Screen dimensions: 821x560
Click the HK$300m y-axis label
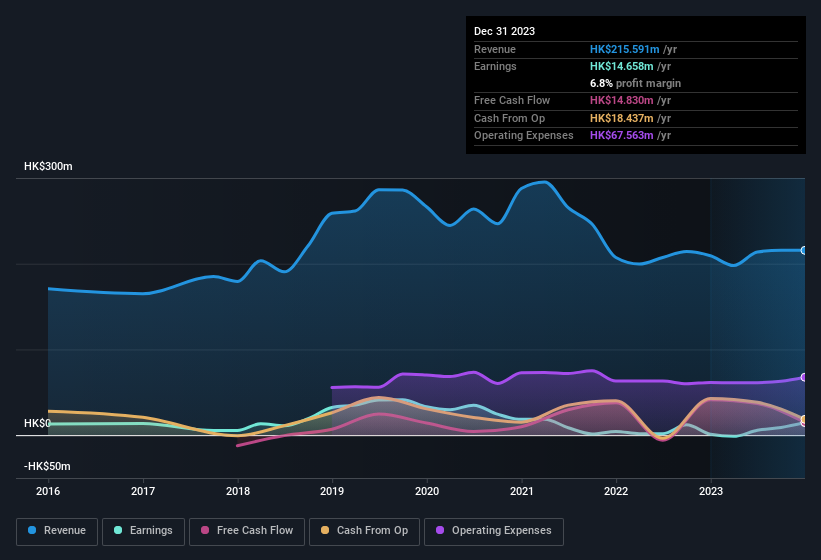(48, 166)
